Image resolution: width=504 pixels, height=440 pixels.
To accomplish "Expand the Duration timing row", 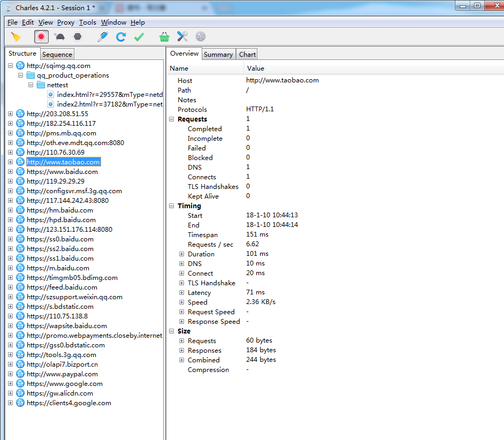I will (x=182, y=254).
